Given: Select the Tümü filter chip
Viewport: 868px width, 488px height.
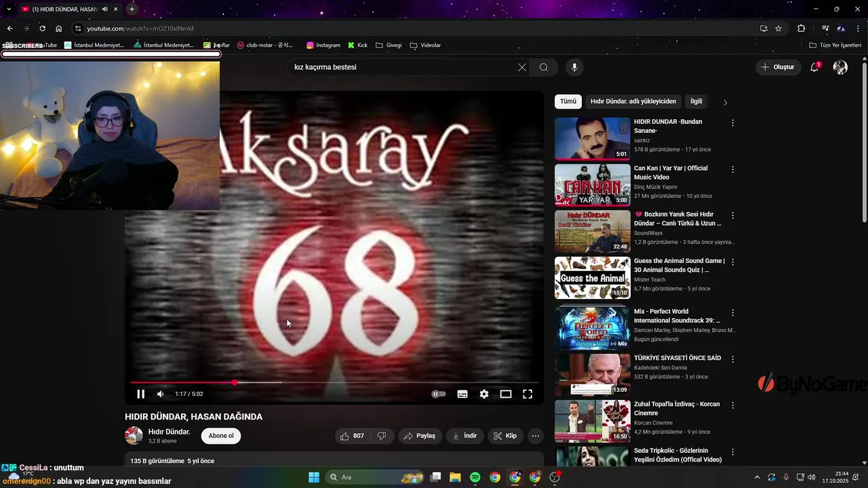Looking at the screenshot, I should 568,102.
